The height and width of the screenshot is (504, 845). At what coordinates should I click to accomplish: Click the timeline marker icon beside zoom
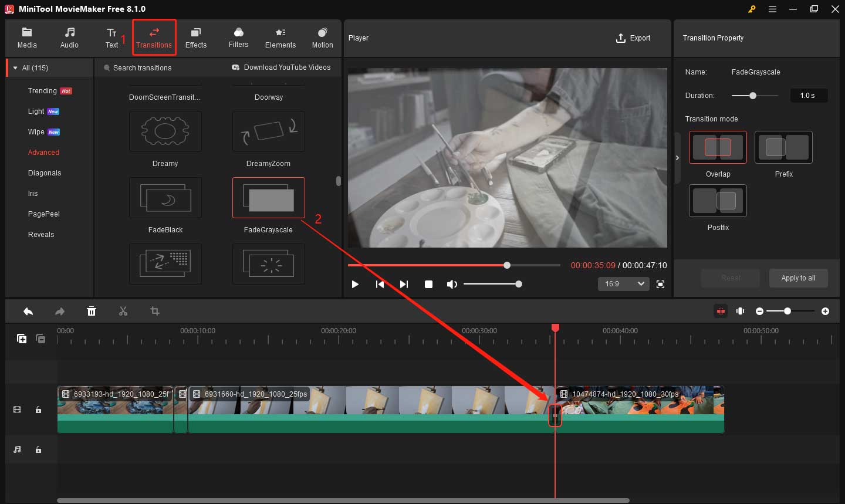741,311
